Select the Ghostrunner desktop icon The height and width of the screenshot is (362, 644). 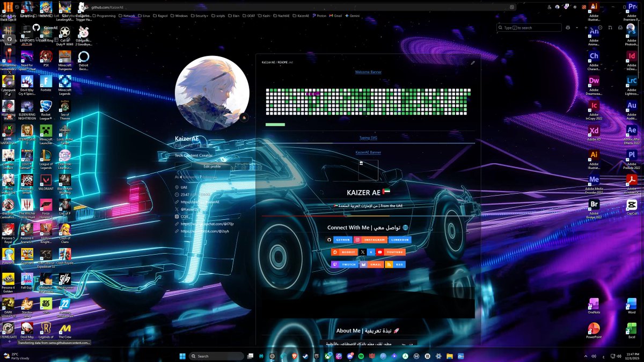(65, 282)
